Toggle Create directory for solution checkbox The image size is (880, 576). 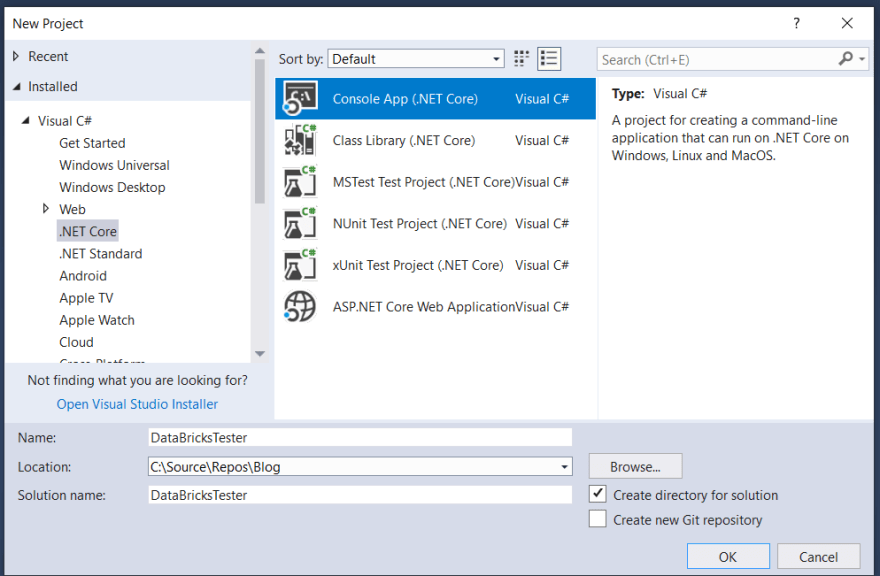coord(598,494)
